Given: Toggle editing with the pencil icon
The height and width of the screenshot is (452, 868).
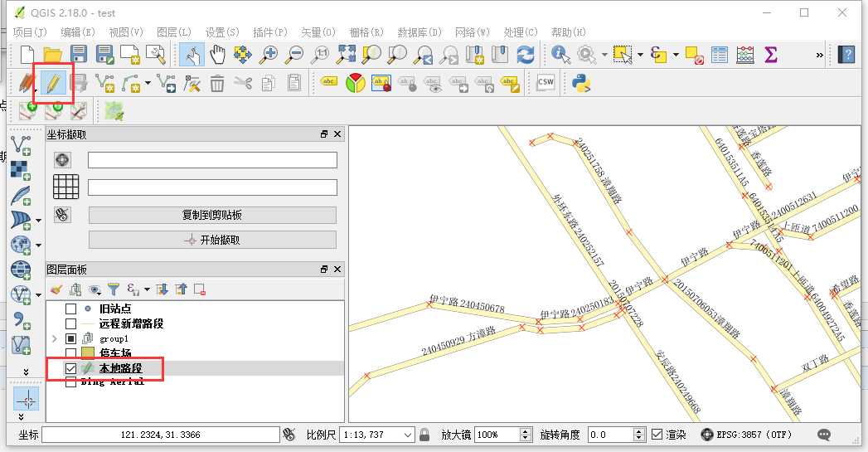Looking at the screenshot, I should pos(52,84).
